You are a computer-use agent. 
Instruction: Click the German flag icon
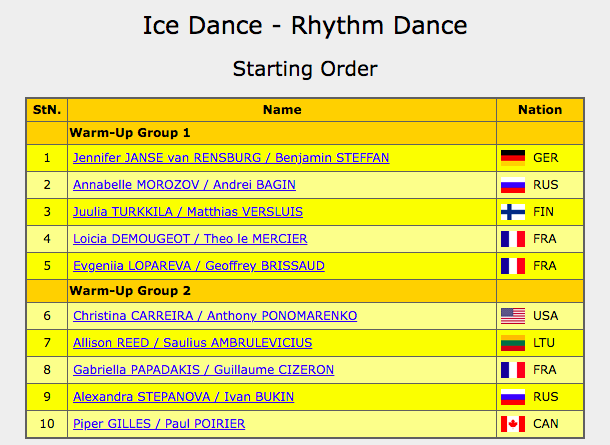(513, 158)
